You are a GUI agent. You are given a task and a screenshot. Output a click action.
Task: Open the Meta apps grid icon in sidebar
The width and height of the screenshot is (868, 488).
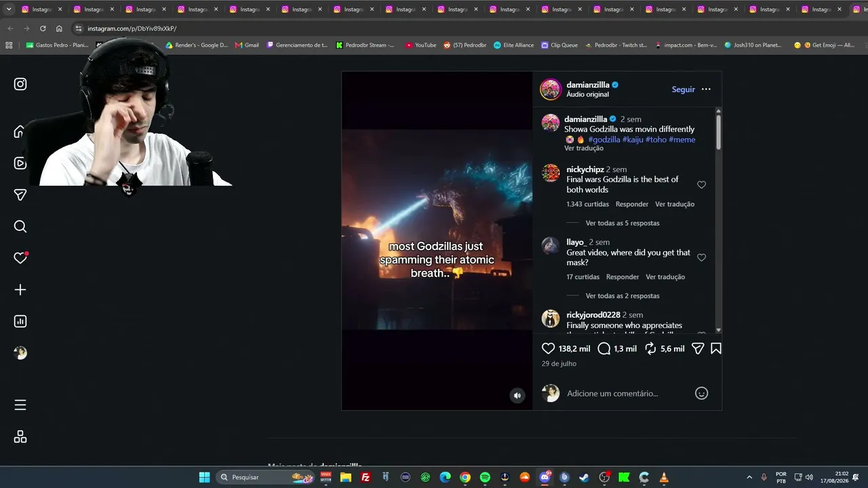coord(20,437)
